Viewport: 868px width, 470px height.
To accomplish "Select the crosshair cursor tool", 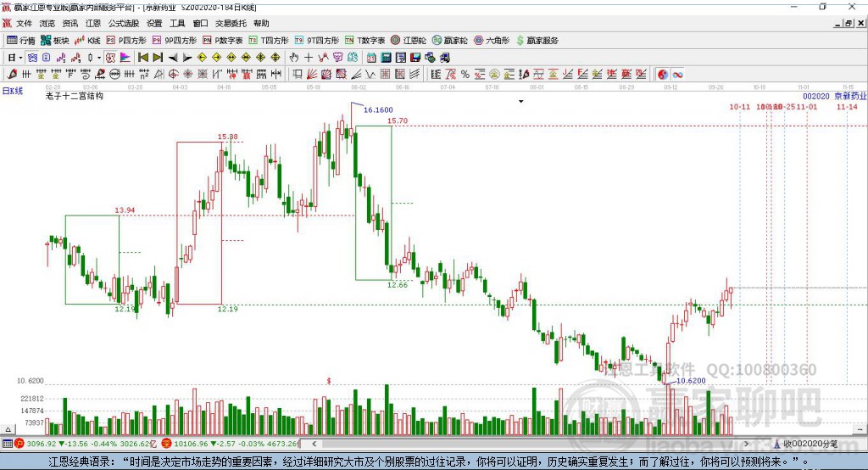I will click(309, 58).
